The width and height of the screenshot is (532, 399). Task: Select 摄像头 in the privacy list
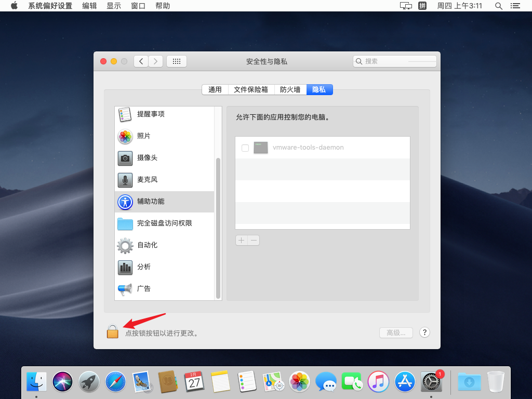[165, 158]
